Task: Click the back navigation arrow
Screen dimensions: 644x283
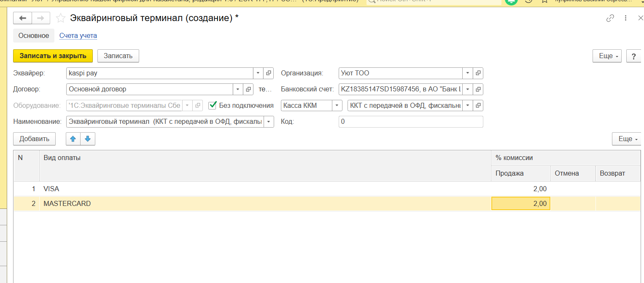Action: 23,18
